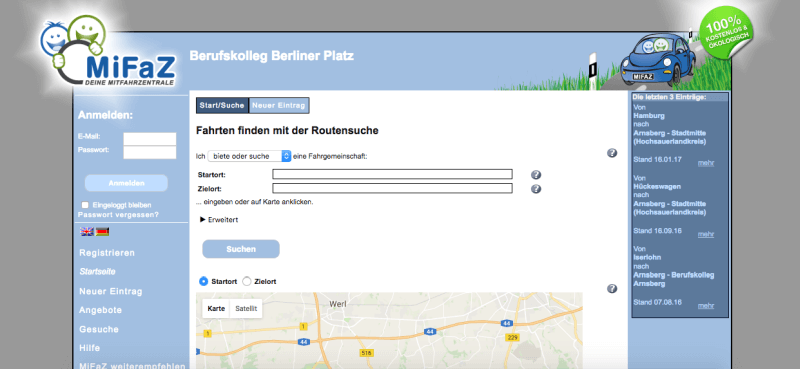Open help icon next to Zielort field

tap(536, 189)
